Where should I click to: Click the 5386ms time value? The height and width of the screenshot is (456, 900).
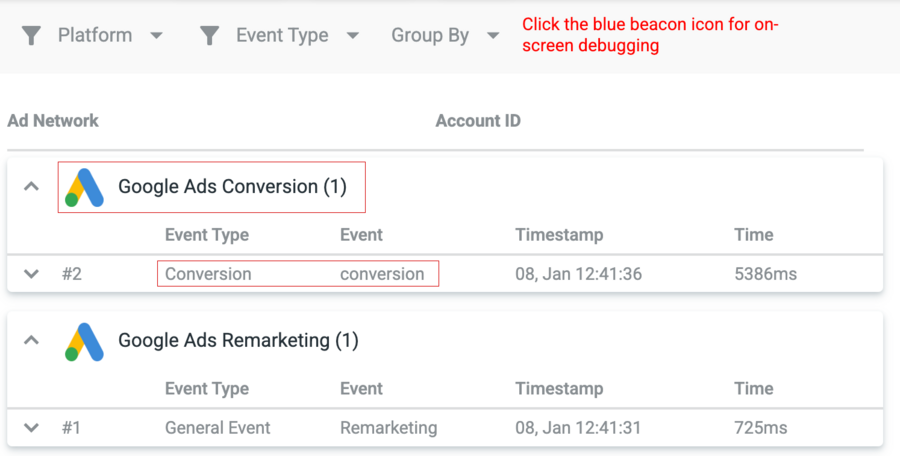pyautogui.click(x=765, y=274)
